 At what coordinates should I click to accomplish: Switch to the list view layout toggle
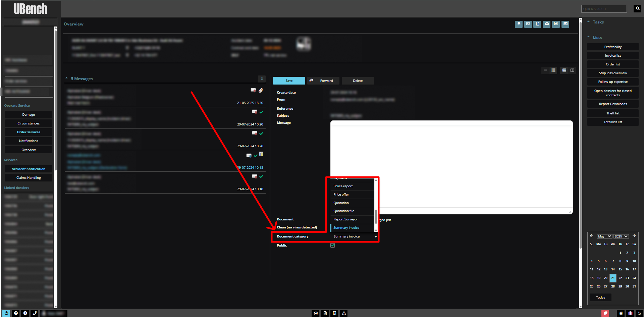tap(553, 70)
